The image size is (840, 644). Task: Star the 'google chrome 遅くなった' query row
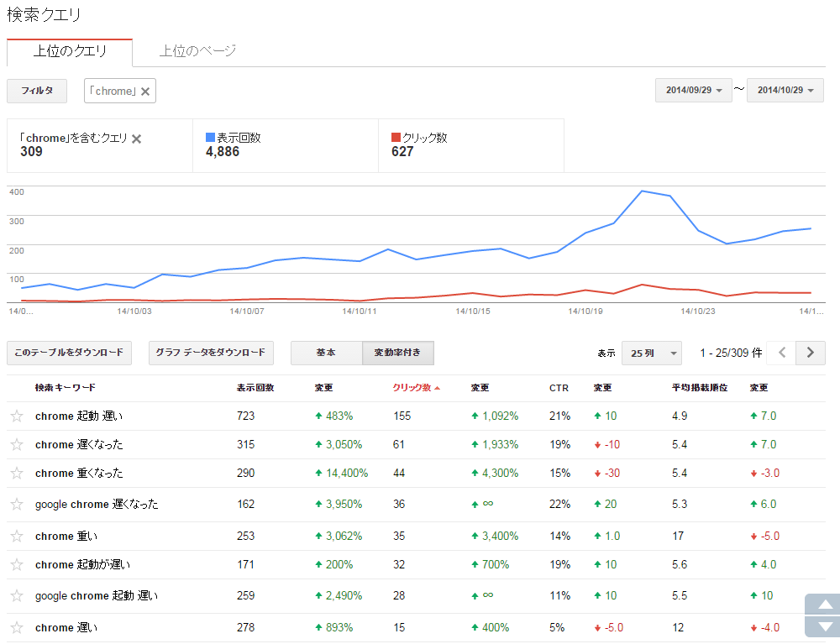(16, 504)
